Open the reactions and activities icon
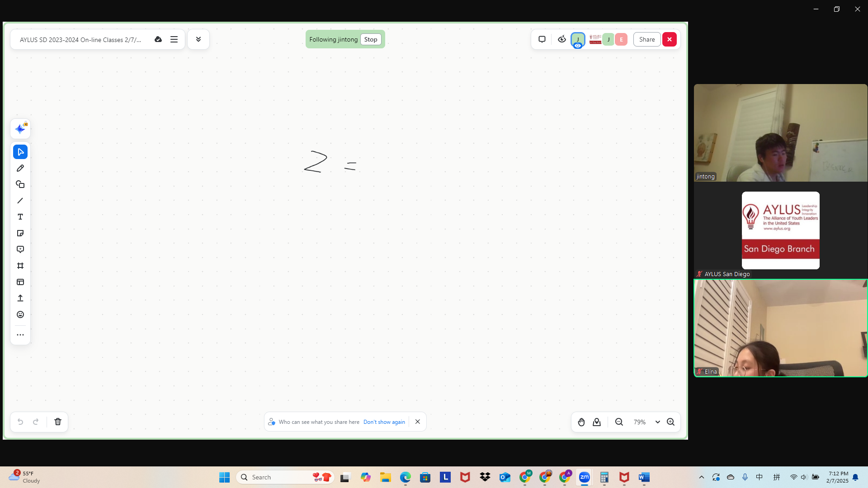Viewport: 868px width, 488px height. click(562, 39)
